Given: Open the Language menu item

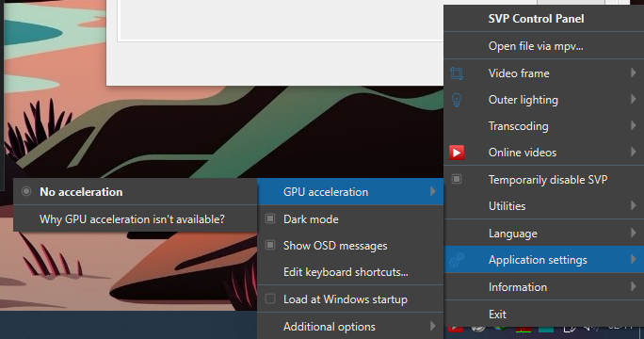Looking at the screenshot, I should tap(544, 234).
